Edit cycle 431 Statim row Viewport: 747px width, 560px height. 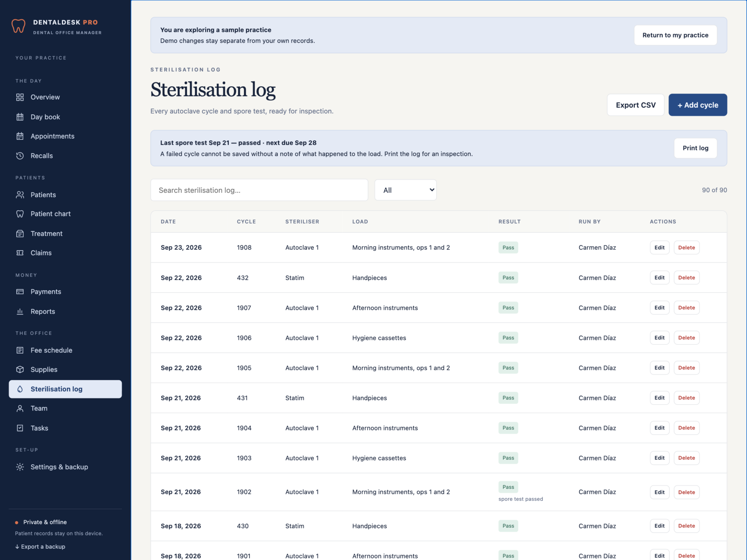click(x=659, y=398)
